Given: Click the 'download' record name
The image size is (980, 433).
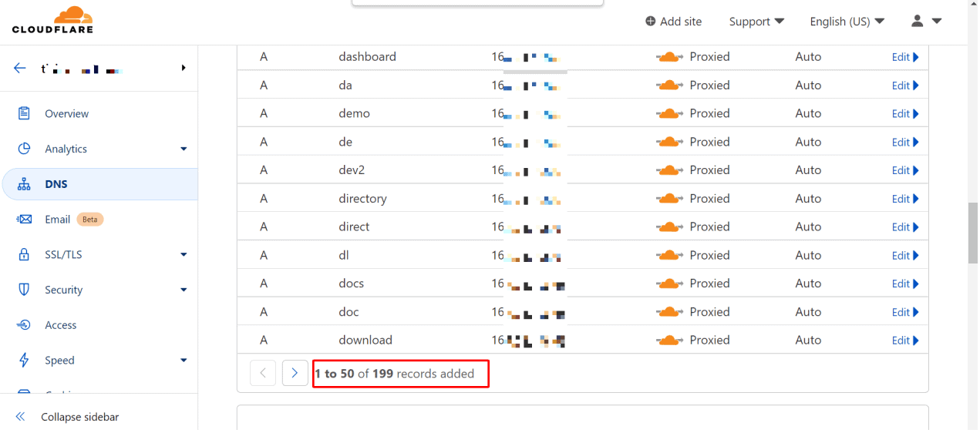Looking at the screenshot, I should click(365, 341).
